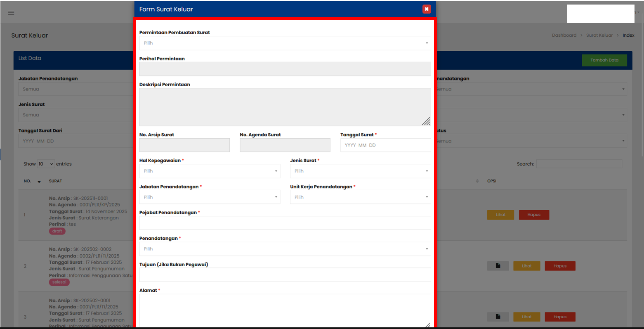Close the Form Surat Keluar dialog
This screenshot has height=329, width=644.
427,9
